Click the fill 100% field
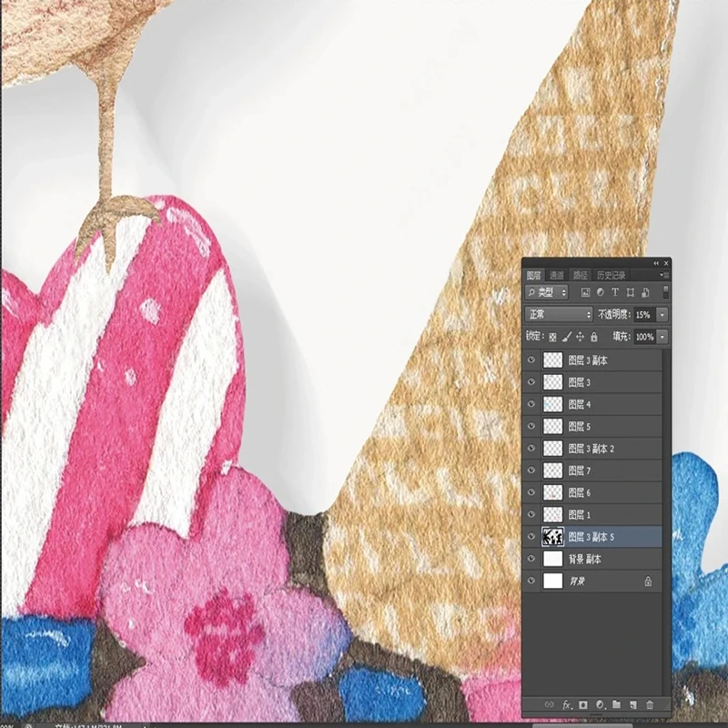 coord(645,337)
